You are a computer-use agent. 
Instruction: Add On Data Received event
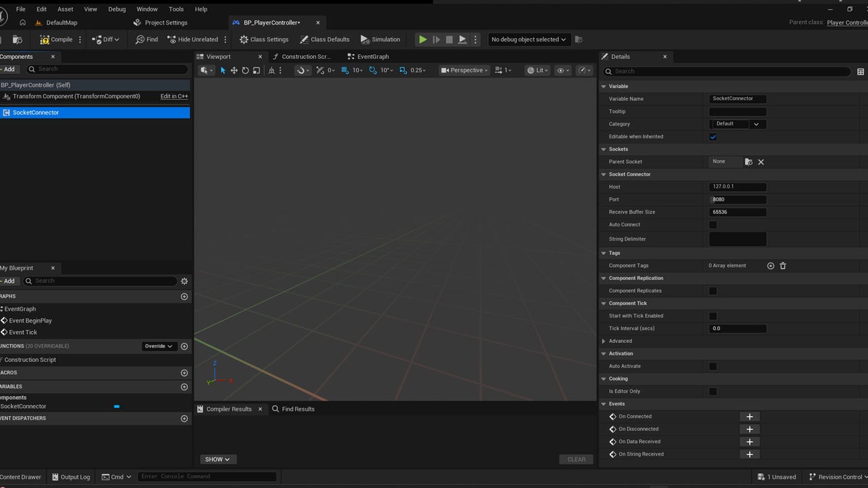click(749, 442)
